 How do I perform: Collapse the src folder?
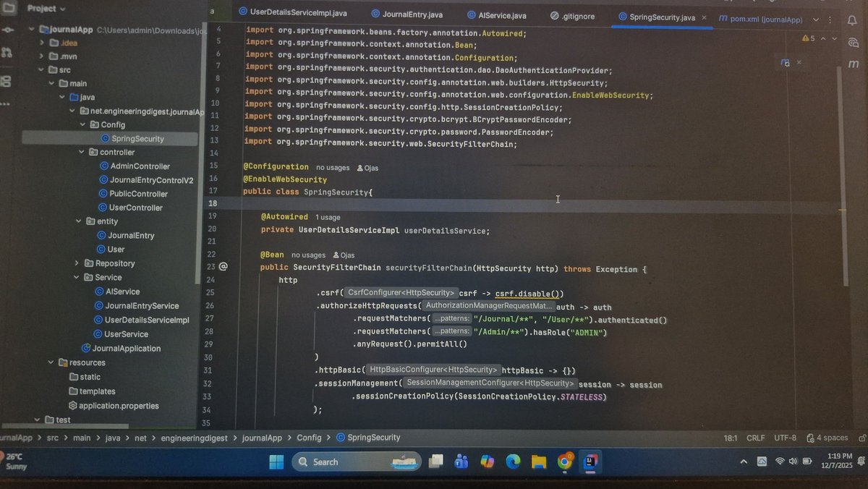(41, 70)
